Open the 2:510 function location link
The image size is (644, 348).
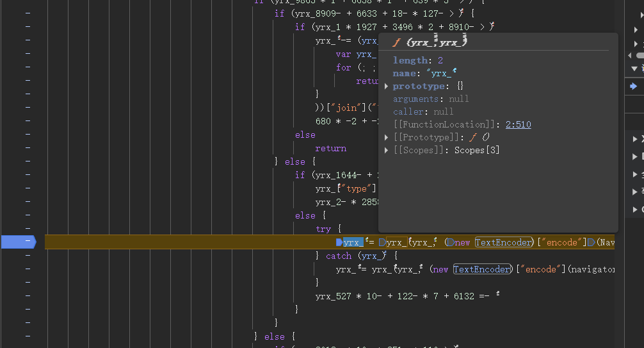pyautogui.click(x=518, y=124)
